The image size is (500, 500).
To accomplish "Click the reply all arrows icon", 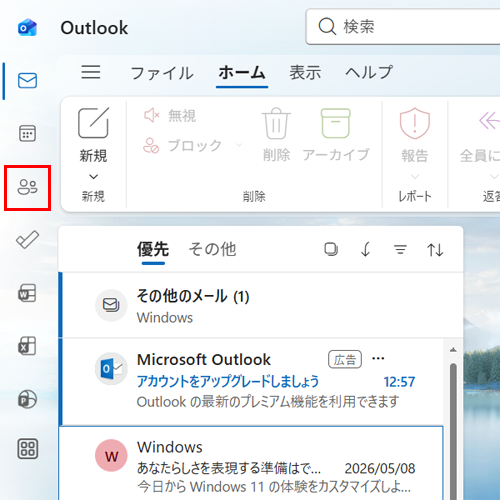I will (x=489, y=121).
